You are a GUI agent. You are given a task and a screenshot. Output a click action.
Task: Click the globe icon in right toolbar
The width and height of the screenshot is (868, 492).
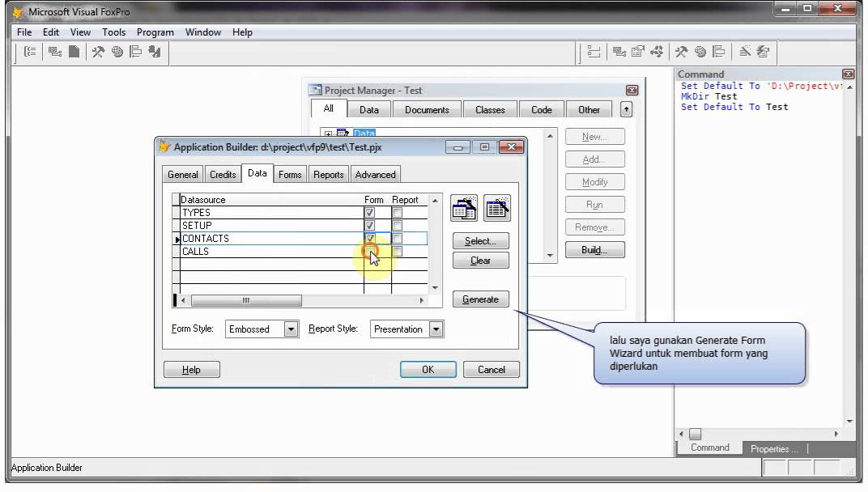click(x=700, y=52)
